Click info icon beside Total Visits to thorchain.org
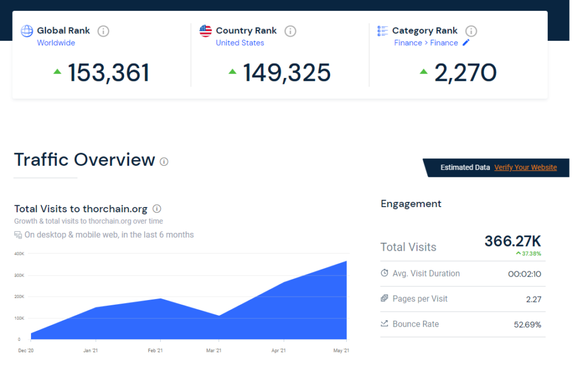This screenshot has width=588, height=377. pos(157,209)
